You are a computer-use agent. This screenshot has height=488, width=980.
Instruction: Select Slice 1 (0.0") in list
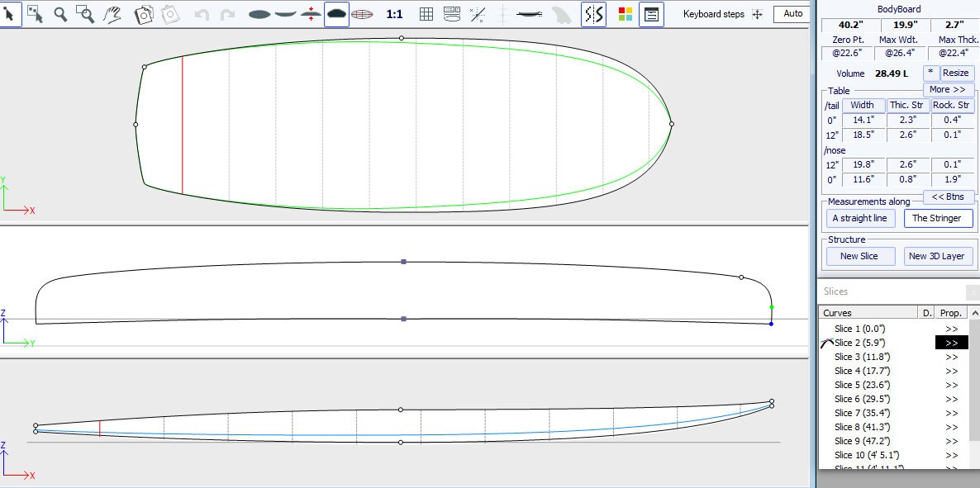point(859,329)
